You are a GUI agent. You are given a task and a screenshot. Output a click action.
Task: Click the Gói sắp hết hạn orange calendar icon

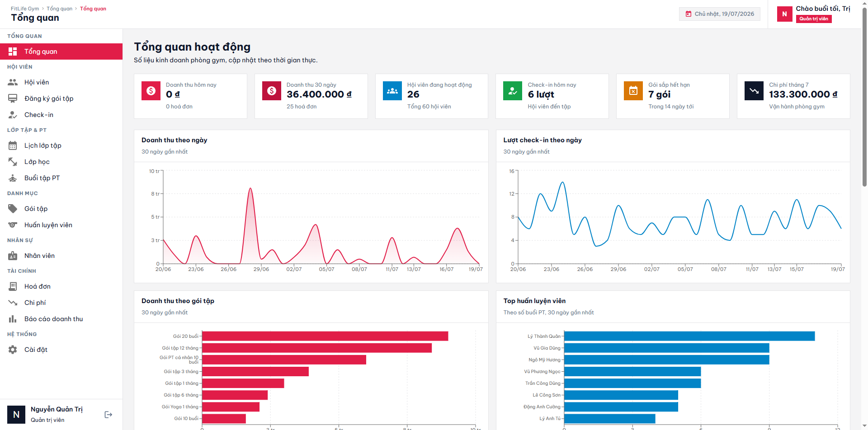click(x=633, y=91)
